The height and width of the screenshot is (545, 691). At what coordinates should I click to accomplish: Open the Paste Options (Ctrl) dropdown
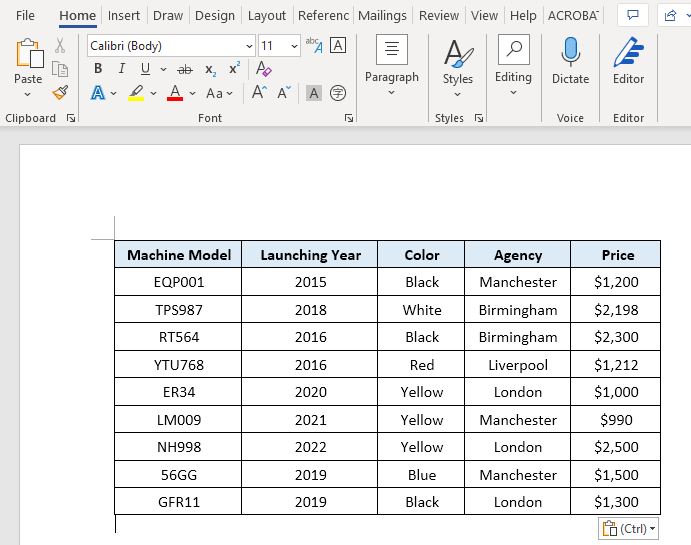click(x=629, y=528)
